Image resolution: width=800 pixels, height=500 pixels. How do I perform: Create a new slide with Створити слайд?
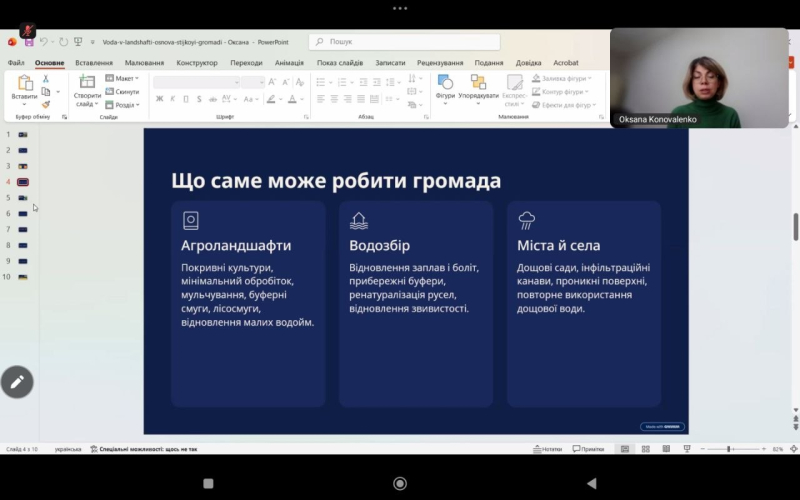click(x=87, y=91)
